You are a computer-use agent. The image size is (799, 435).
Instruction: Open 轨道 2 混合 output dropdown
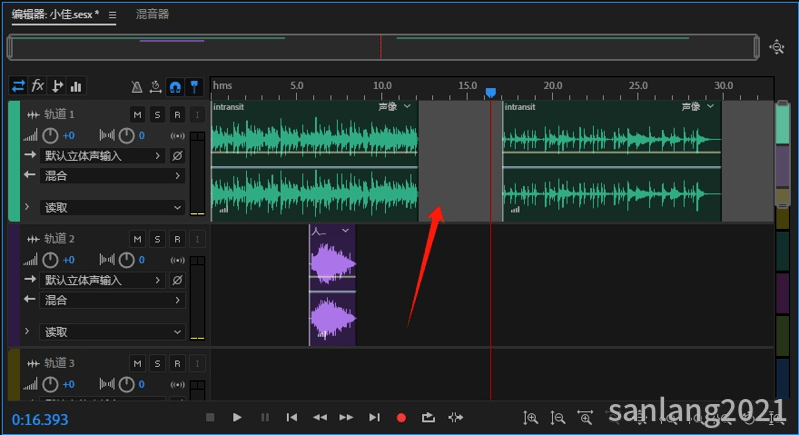(x=112, y=300)
